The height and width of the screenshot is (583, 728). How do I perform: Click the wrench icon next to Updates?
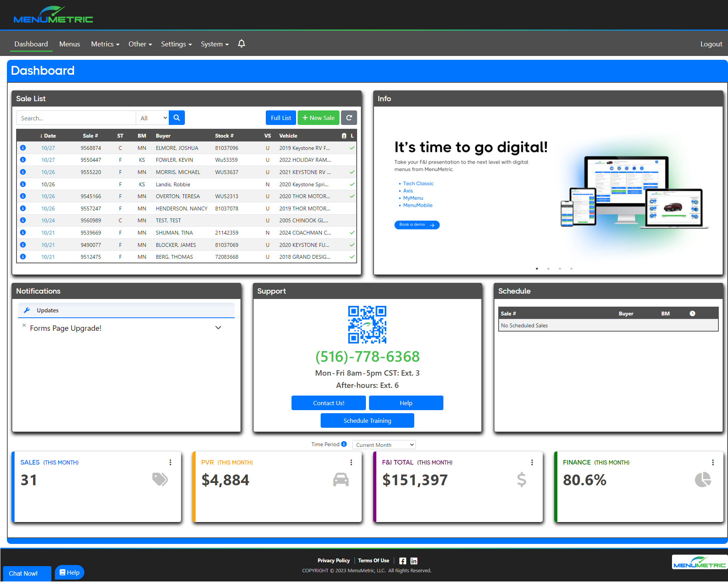[x=26, y=310]
